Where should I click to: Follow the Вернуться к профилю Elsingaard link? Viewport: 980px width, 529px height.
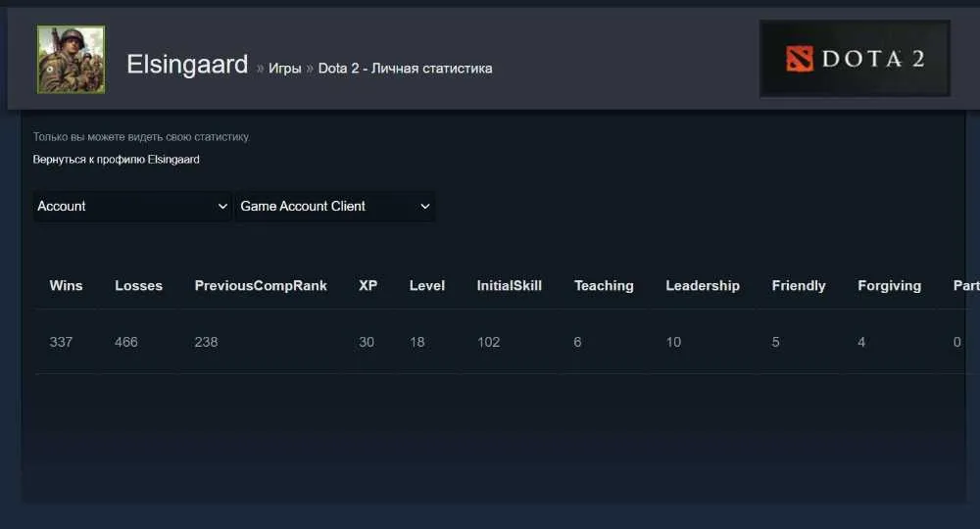coord(117,160)
